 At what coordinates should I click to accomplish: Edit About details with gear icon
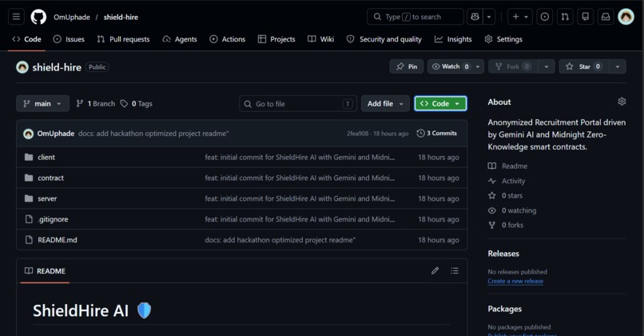point(622,102)
